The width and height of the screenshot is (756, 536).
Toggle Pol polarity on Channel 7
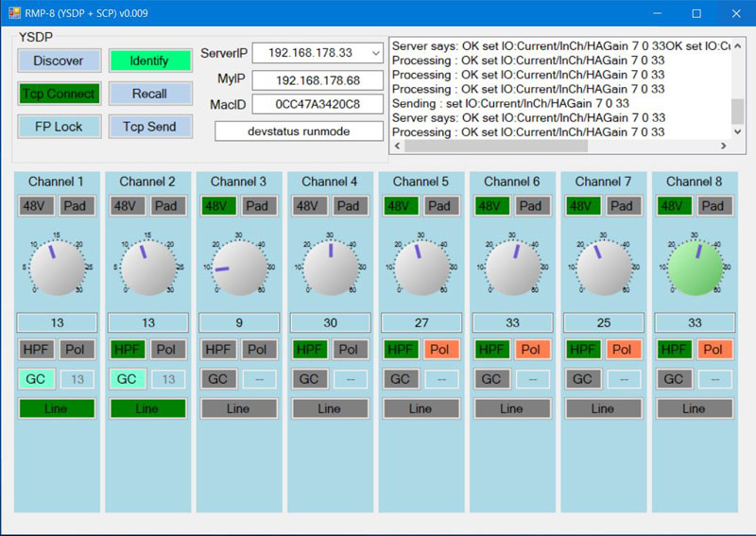pos(624,349)
